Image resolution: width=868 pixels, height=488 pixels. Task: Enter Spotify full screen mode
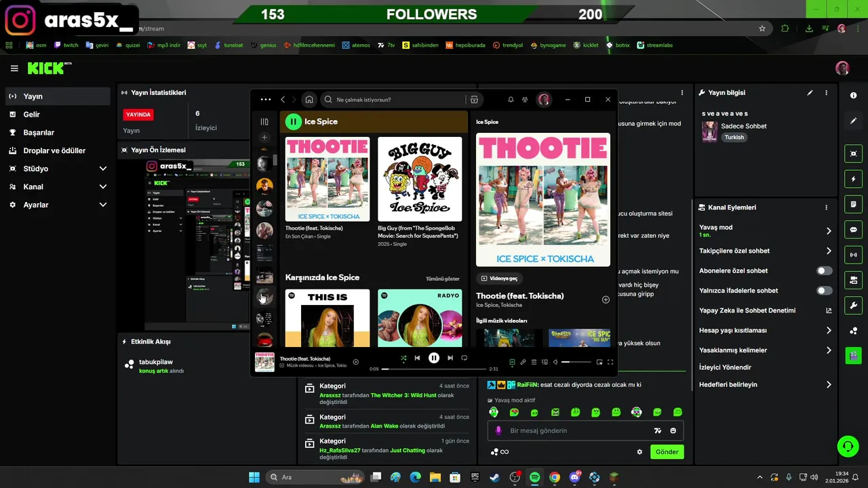610,362
